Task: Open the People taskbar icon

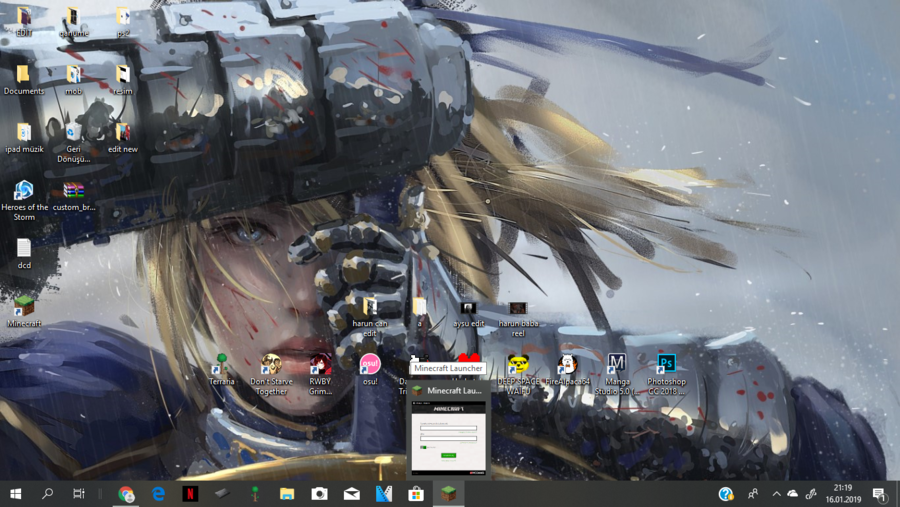Action: [x=752, y=494]
